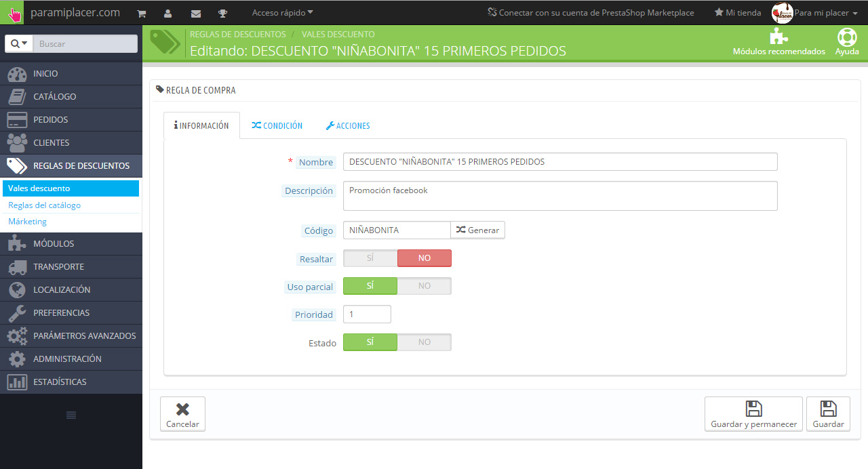
Task: Click the Módulos puzzle piece sidebar icon
Action: (x=17, y=243)
